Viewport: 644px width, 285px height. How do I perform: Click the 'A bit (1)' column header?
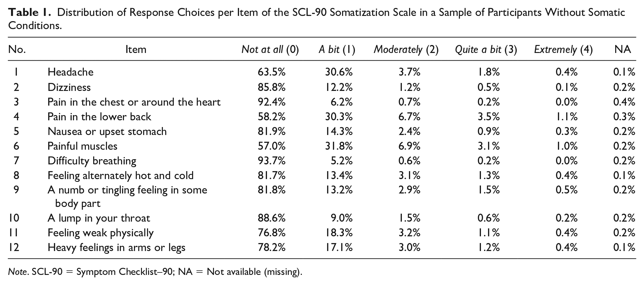point(337,49)
